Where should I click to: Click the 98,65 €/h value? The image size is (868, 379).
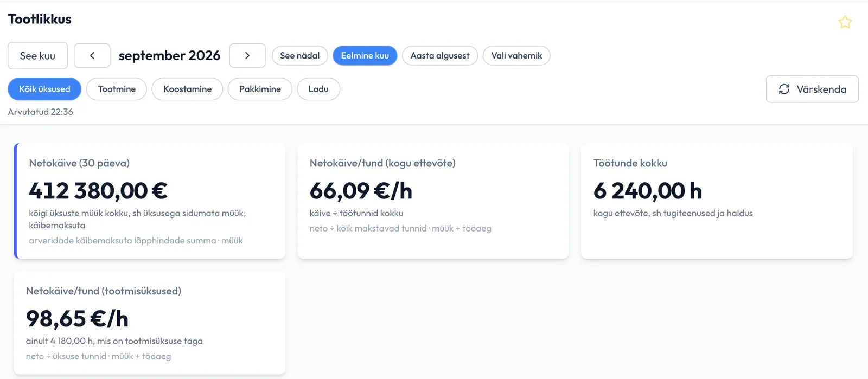pos(77,319)
